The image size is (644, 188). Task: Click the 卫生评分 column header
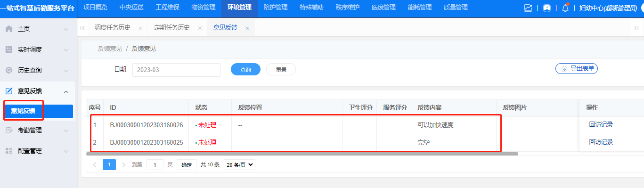point(361,108)
